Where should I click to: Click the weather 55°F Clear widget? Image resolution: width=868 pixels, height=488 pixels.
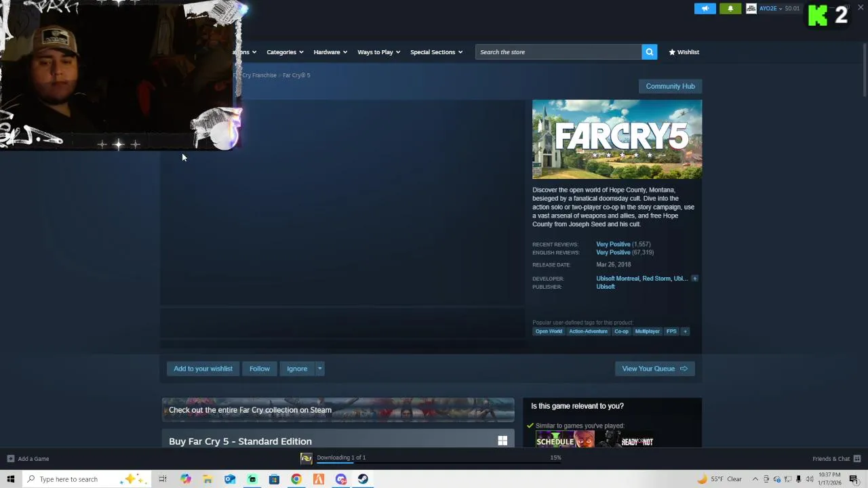pyautogui.click(x=719, y=479)
